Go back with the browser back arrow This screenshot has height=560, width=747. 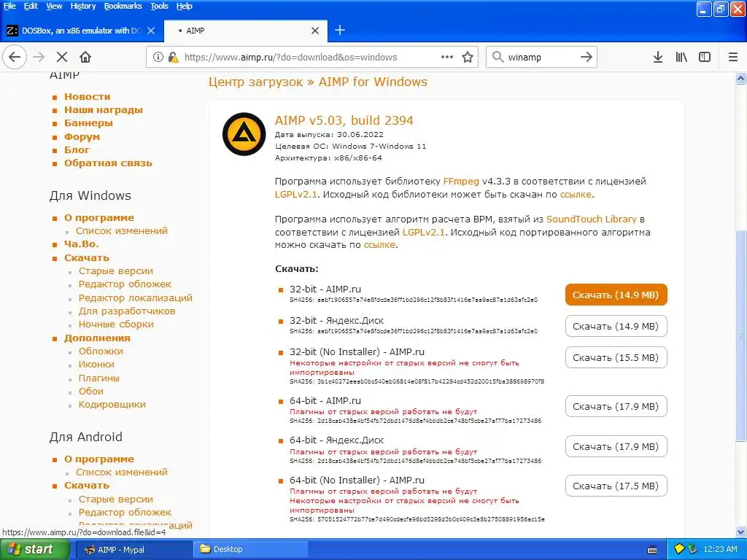pyautogui.click(x=15, y=57)
